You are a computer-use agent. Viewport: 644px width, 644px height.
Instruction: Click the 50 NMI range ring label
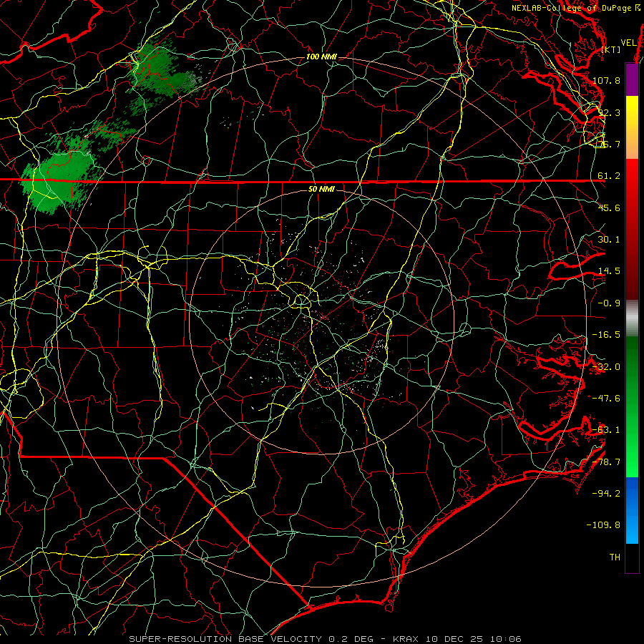tap(321, 189)
